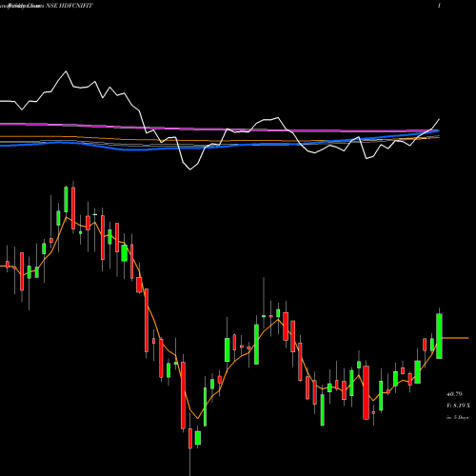Click the orange price marker line right of last candle
The width and height of the screenshot is (476, 476).
coord(455,338)
